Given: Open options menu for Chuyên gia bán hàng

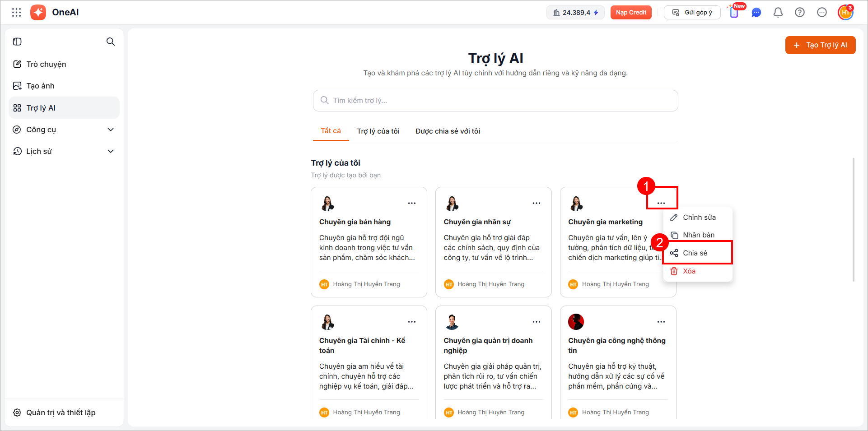Looking at the screenshot, I should (412, 203).
